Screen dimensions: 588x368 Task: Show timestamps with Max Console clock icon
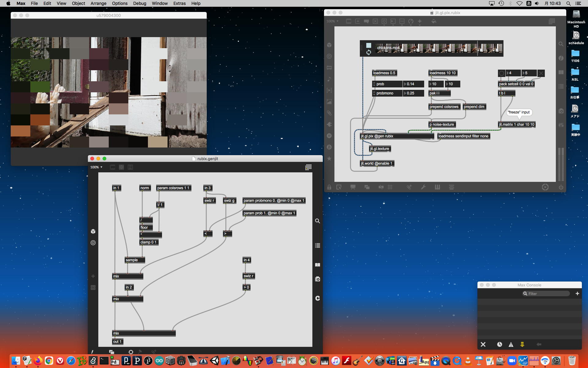(x=499, y=344)
